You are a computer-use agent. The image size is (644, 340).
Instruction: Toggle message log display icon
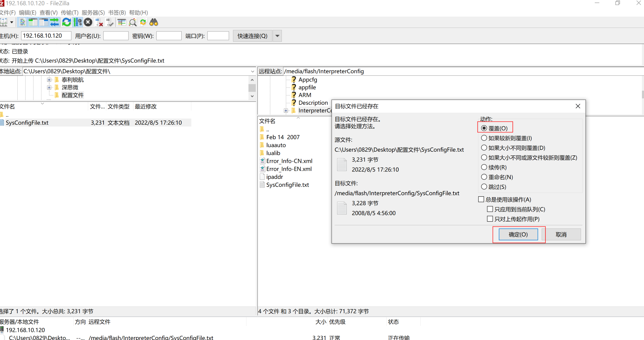point(22,22)
